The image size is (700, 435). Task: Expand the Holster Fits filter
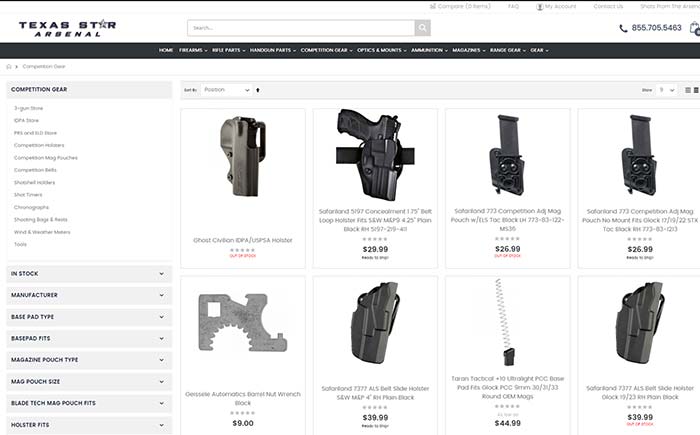pyautogui.click(x=89, y=425)
